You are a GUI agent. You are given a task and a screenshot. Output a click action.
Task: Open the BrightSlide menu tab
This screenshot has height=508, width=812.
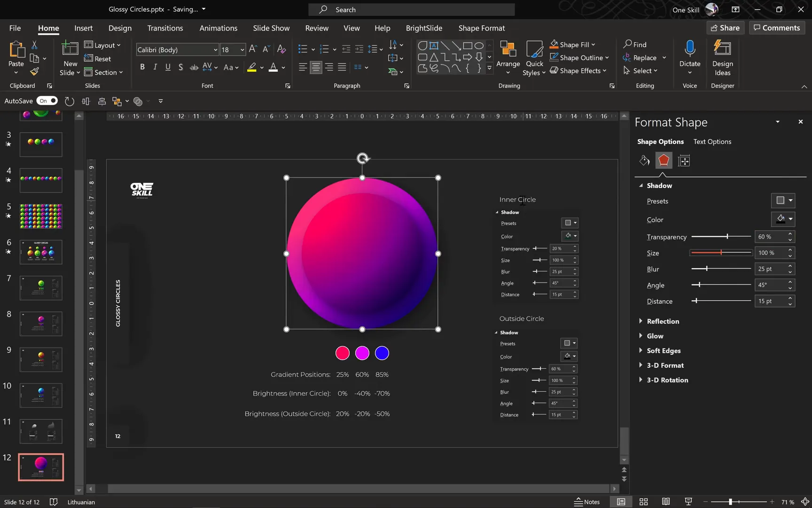coord(423,28)
